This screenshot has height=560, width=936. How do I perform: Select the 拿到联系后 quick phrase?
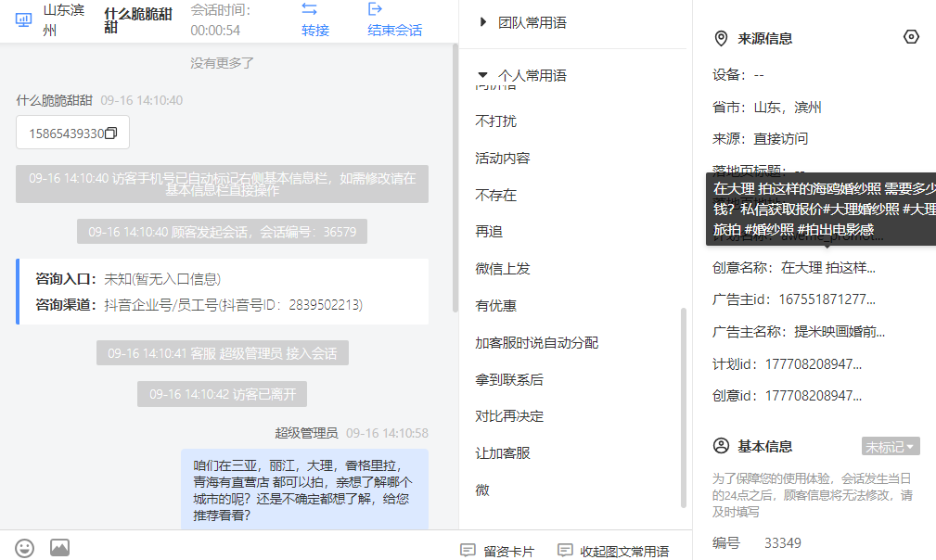(509, 379)
